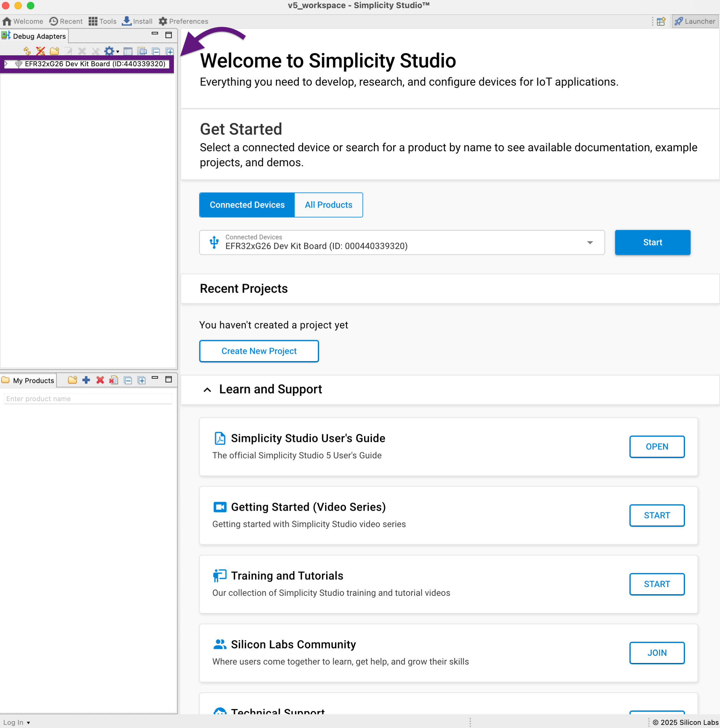The height and width of the screenshot is (728, 720).
Task: Collapse all items in Debug Adapters
Action: 156,51
